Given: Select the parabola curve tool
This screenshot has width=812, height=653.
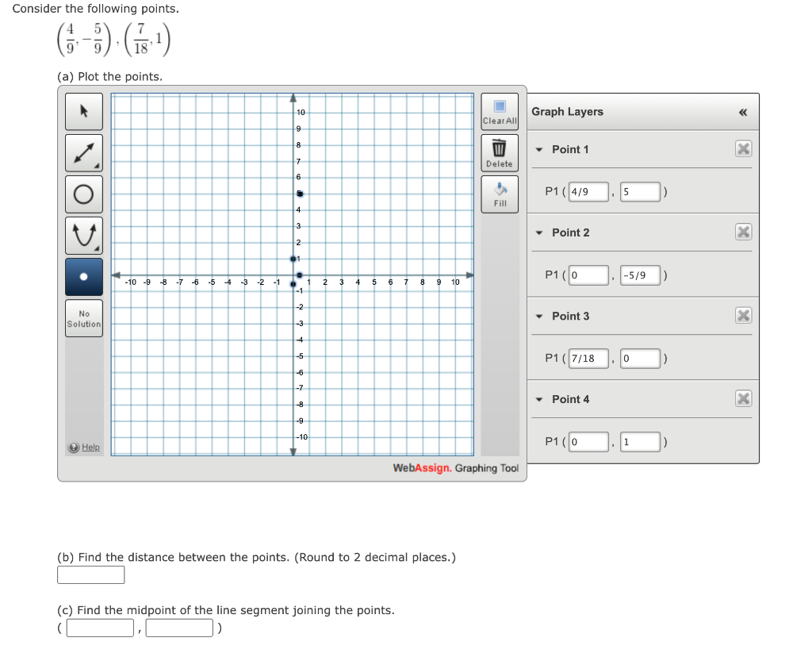Looking at the screenshot, I should (83, 235).
